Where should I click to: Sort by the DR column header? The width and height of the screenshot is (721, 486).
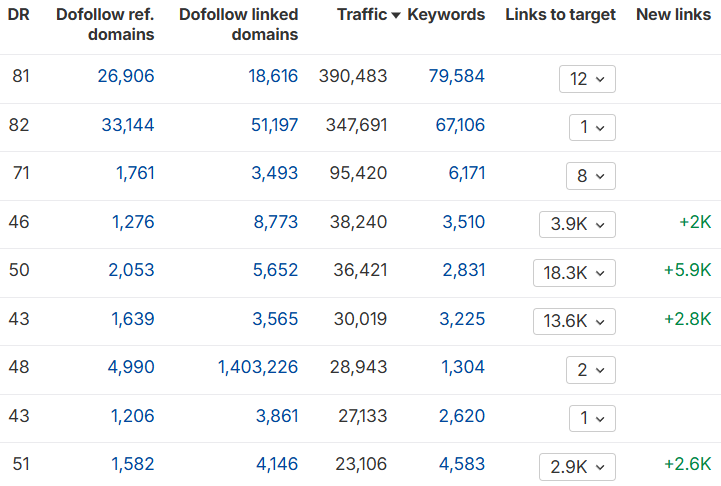point(19,15)
